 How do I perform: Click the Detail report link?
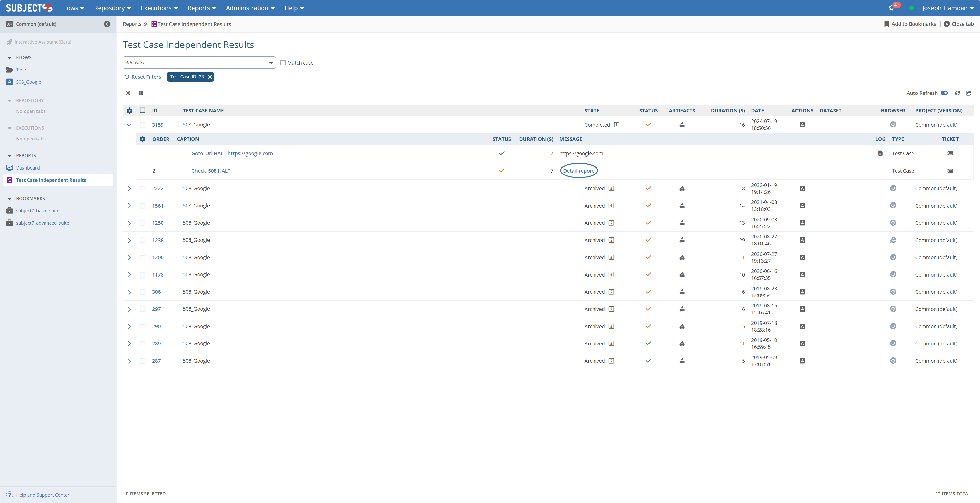pyautogui.click(x=578, y=171)
